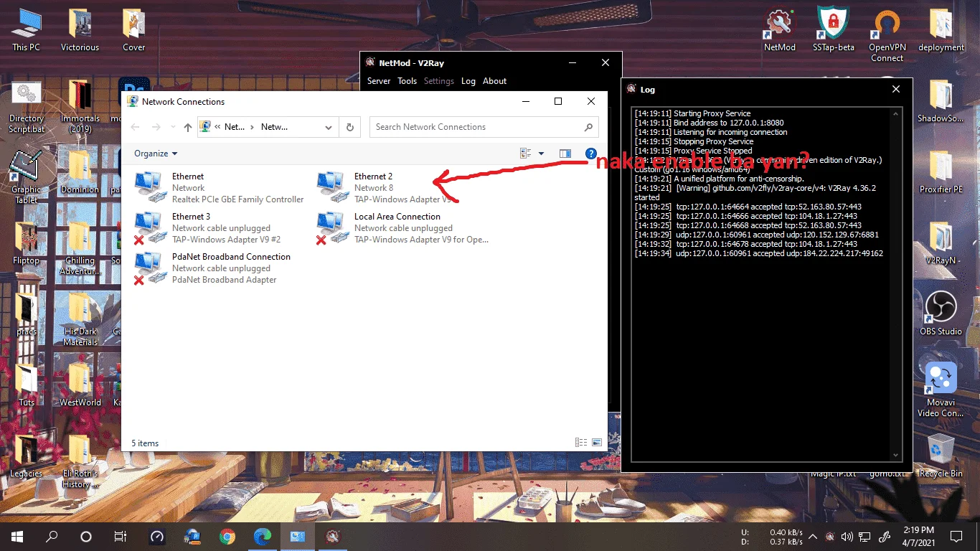Select the WestWorld folder on desktop
980x551 pixels.
[80, 385]
